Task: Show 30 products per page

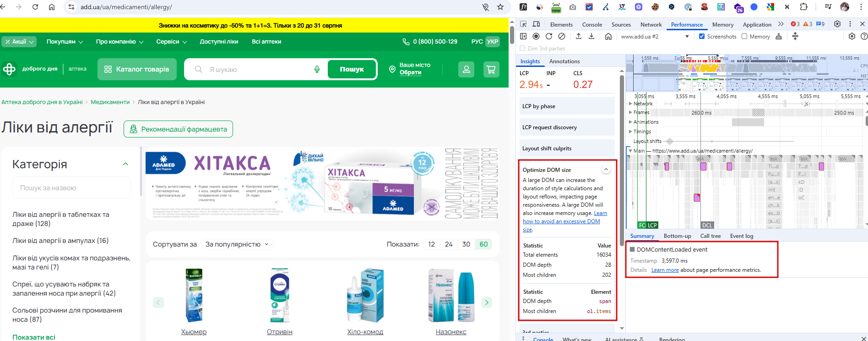Action: click(466, 244)
